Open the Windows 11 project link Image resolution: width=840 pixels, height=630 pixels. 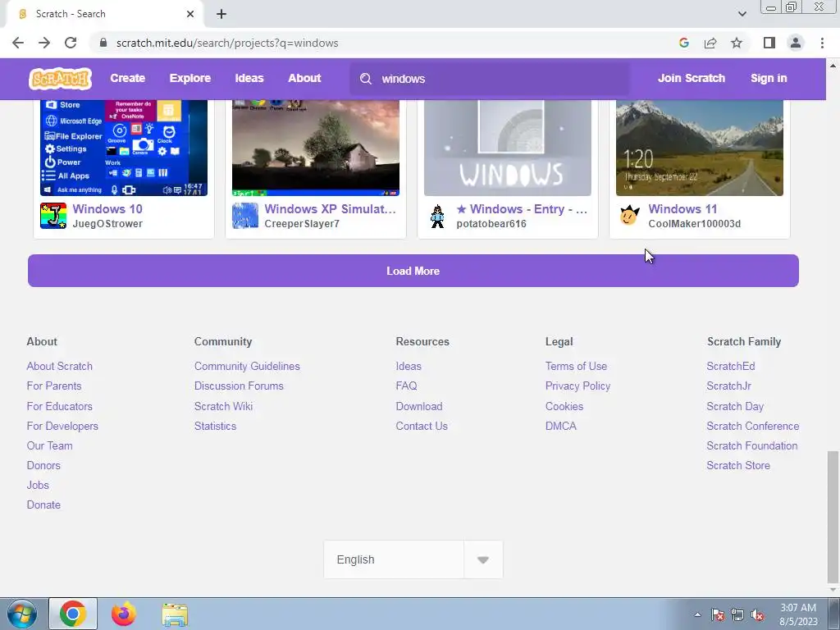tap(682, 209)
